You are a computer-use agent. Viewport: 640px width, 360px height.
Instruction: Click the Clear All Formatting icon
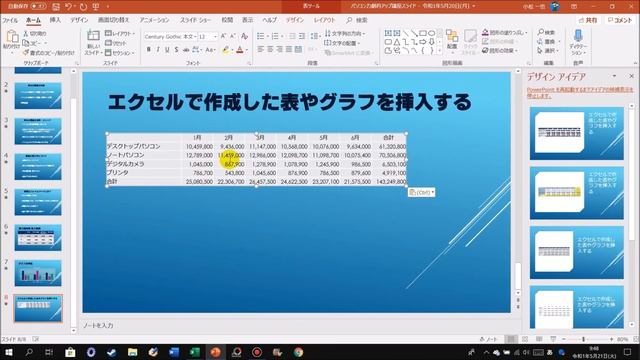[x=244, y=37]
